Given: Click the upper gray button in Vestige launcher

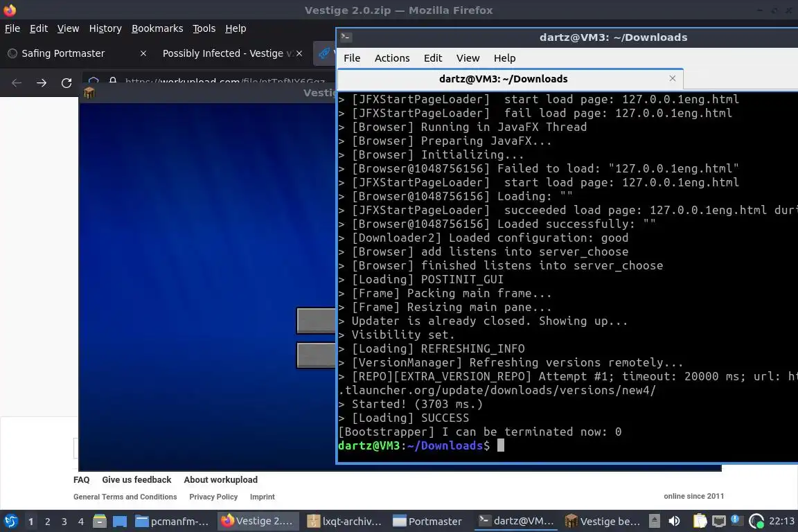Looking at the screenshot, I should tap(316, 321).
